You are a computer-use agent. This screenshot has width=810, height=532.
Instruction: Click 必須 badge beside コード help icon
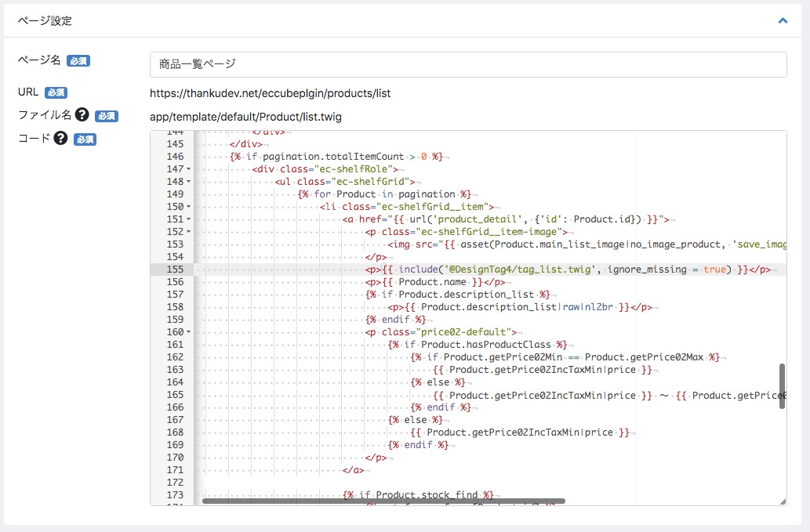point(85,139)
